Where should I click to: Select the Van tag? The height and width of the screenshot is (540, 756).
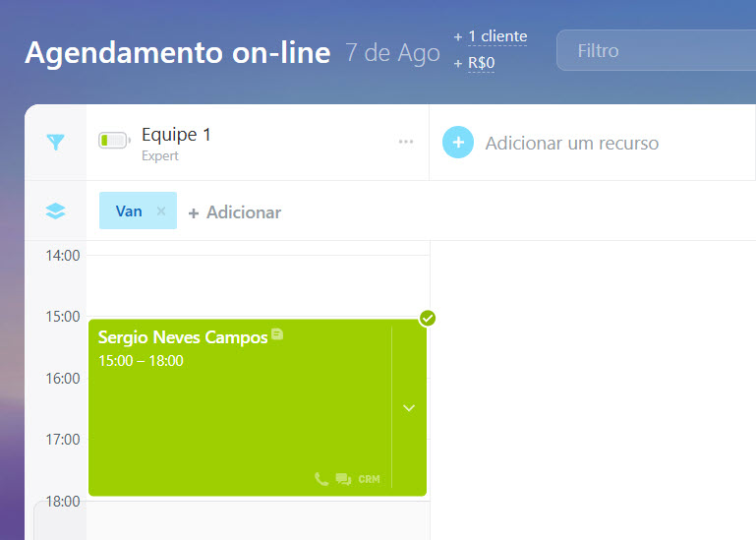pyautogui.click(x=129, y=210)
